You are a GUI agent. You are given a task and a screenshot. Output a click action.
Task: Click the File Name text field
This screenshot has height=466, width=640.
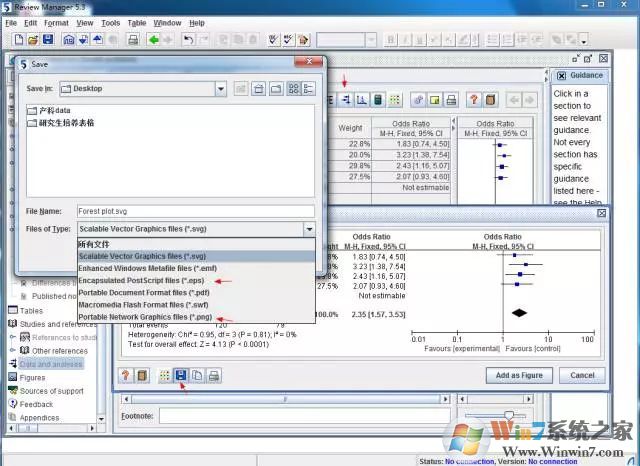195,211
